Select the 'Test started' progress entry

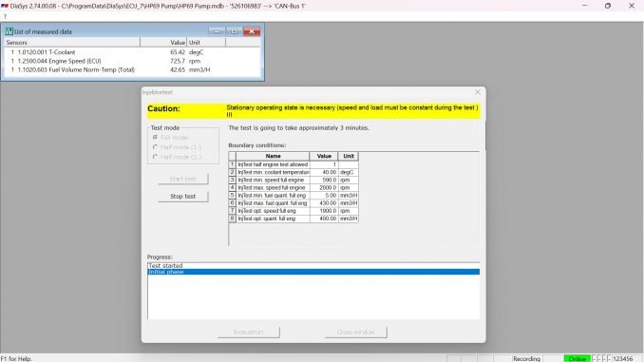[313, 266]
